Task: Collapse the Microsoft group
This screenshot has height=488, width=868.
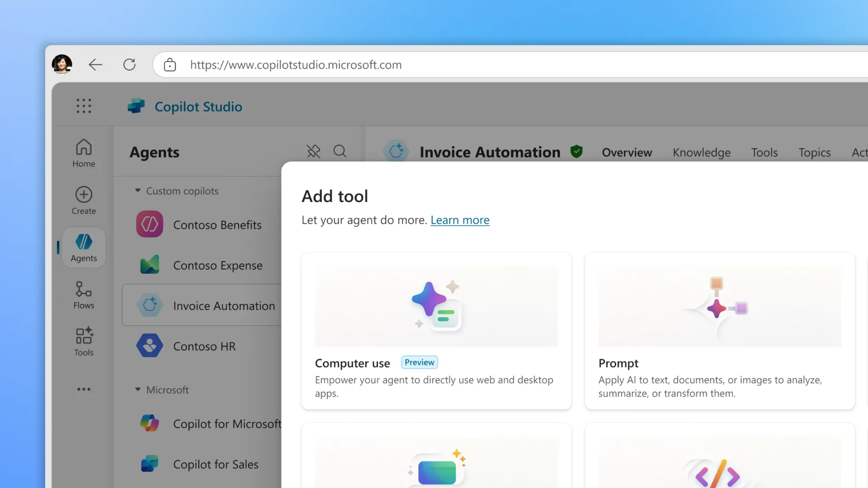Action: [138, 389]
